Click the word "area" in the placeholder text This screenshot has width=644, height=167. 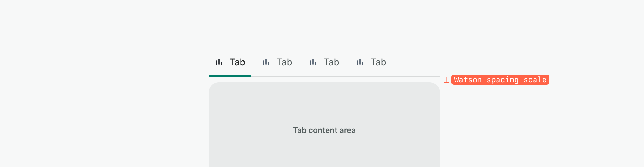347,130
